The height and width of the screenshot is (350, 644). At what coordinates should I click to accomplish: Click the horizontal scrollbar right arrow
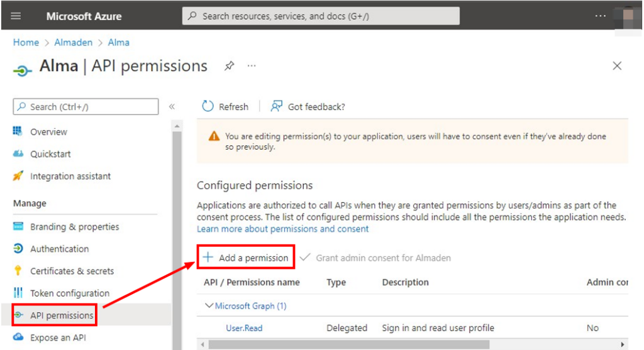tap(623, 344)
